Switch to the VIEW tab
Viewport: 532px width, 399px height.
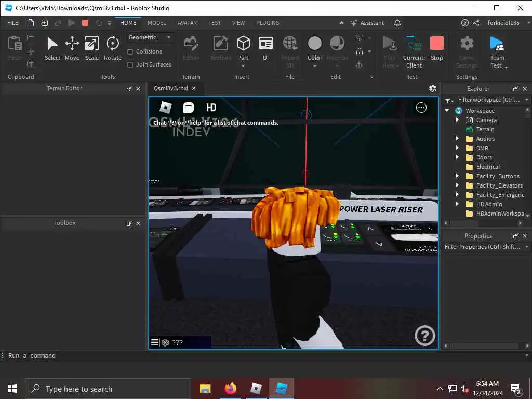pos(238,23)
